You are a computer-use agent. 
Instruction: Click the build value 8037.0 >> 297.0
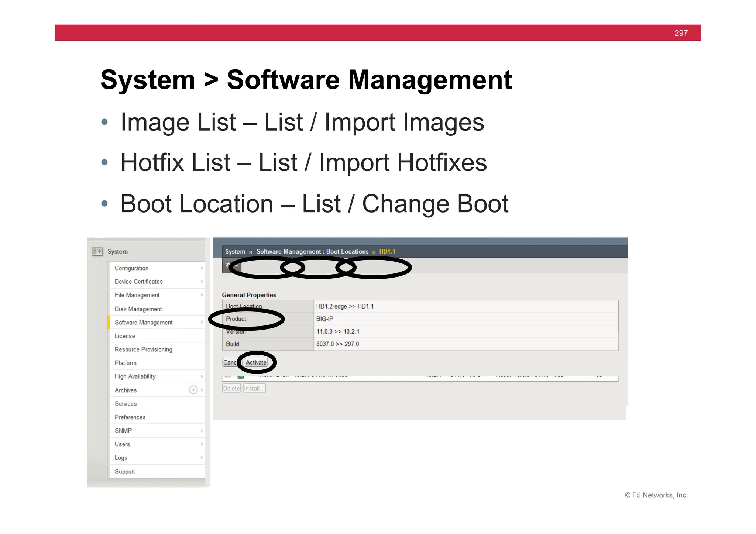pos(337,344)
